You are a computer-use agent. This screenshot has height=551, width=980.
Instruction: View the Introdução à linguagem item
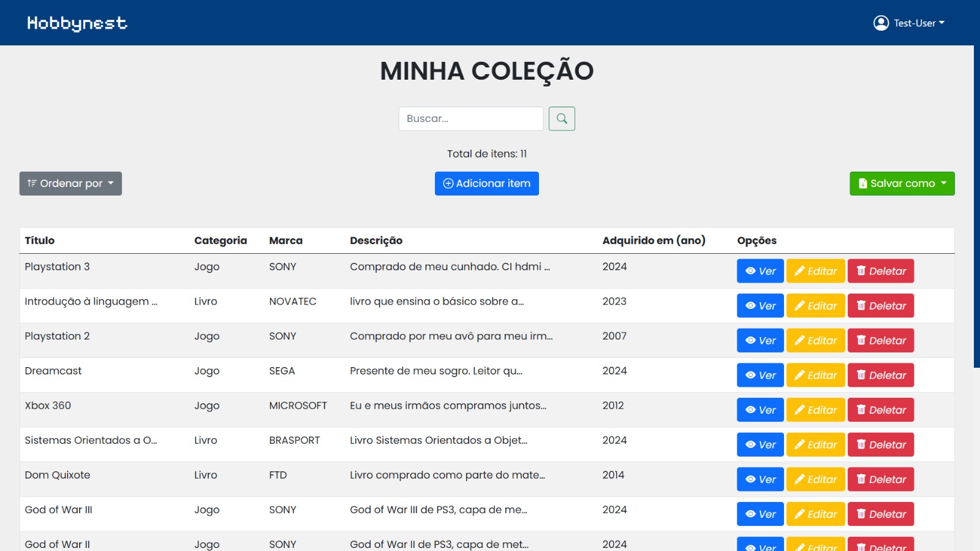coord(760,306)
